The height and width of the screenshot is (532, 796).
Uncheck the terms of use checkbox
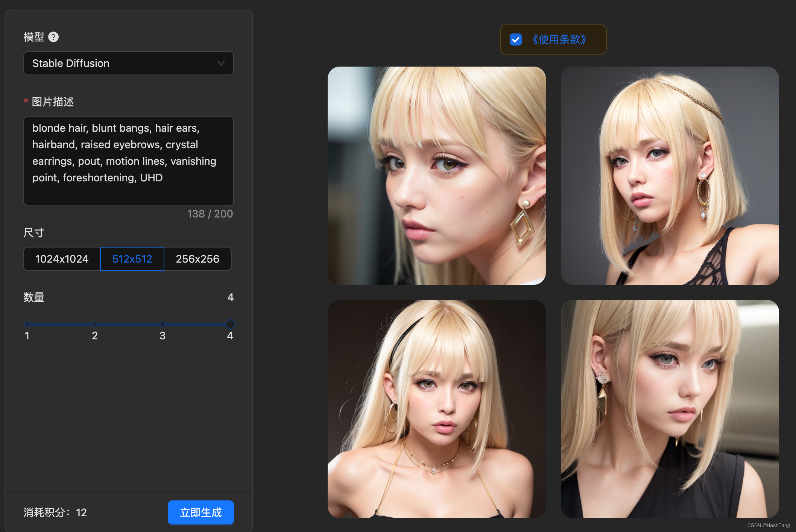(x=516, y=40)
